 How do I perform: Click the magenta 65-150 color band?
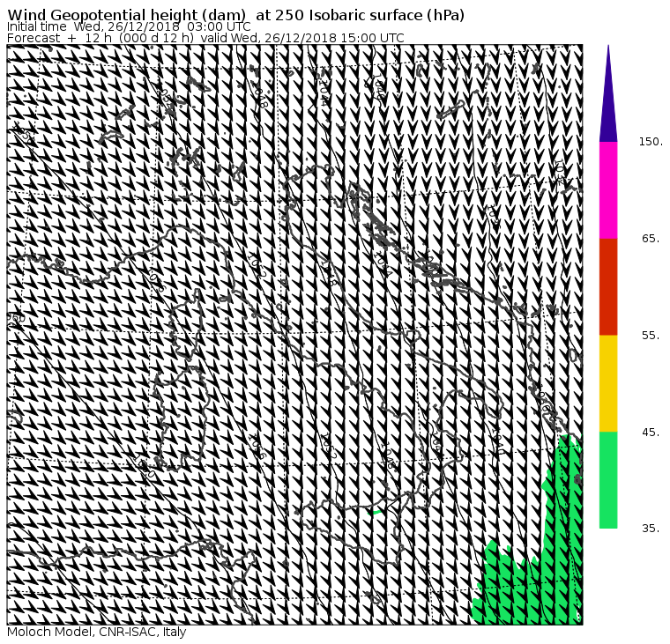[x=608, y=190]
